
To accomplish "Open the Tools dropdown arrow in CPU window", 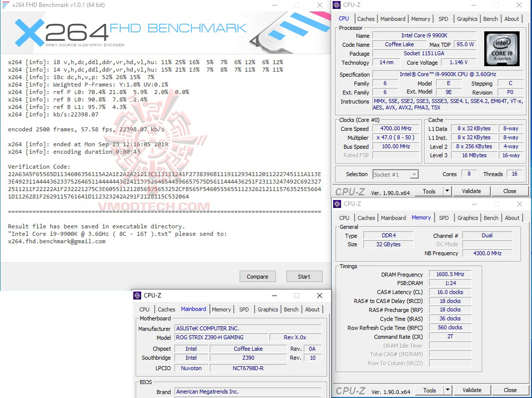I will click(x=447, y=191).
